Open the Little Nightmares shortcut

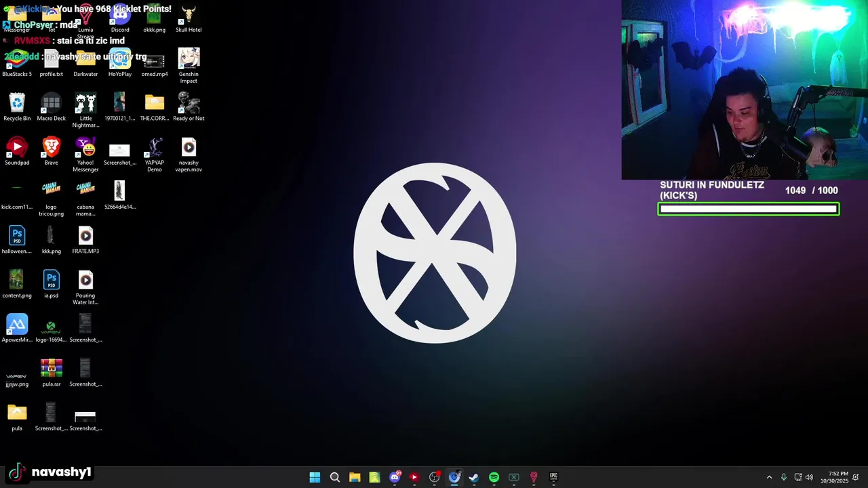85,110
